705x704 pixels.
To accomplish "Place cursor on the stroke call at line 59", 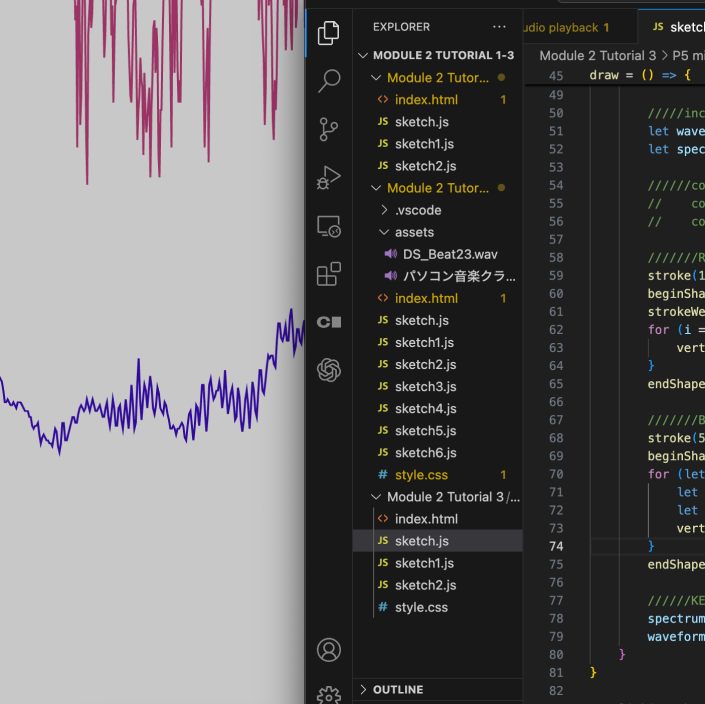I will click(x=676, y=276).
